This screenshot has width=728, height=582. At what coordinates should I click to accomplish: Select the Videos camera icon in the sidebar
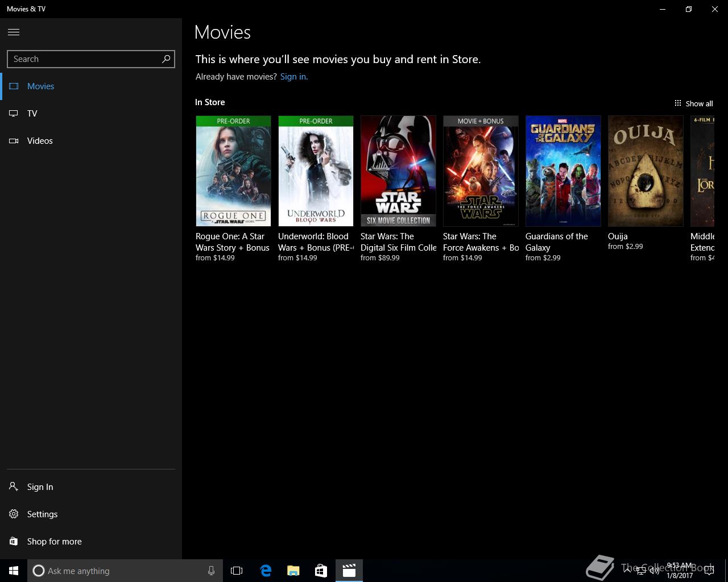point(14,141)
